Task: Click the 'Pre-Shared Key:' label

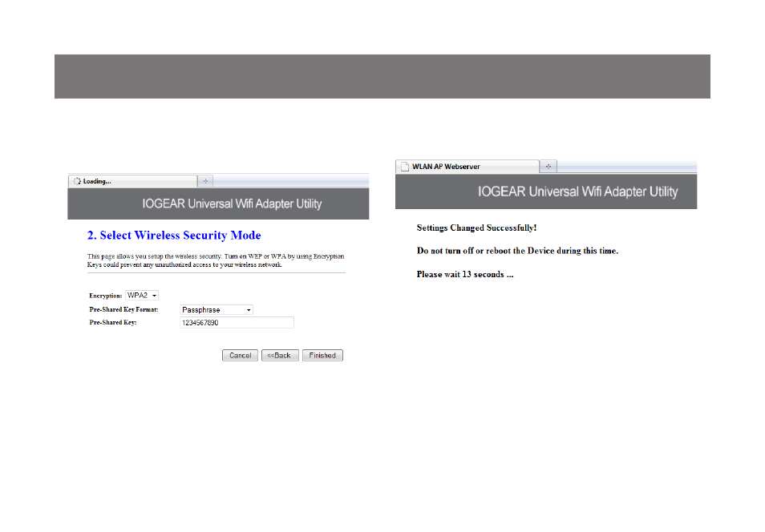Action: (113, 322)
